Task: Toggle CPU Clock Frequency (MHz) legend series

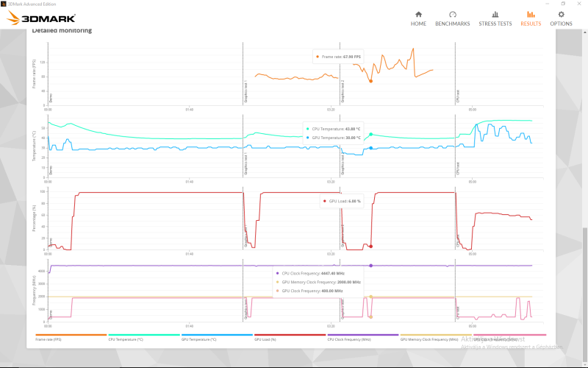Action: point(362,337)
